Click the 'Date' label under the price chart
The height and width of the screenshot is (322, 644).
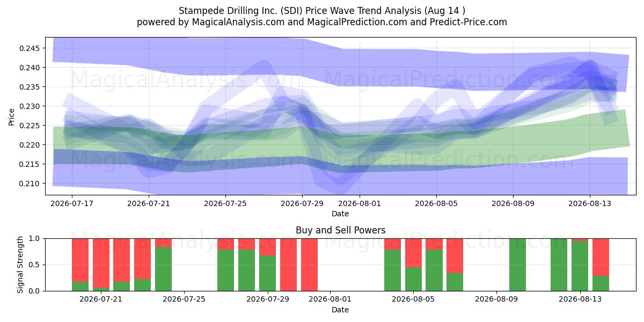pyautogui.click(x=340, y=214)
